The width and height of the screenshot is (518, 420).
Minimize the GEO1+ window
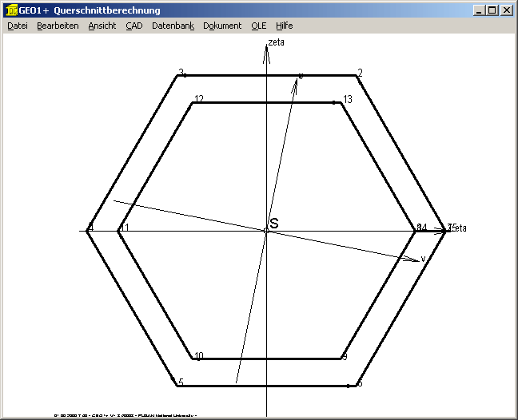[479, 10]
